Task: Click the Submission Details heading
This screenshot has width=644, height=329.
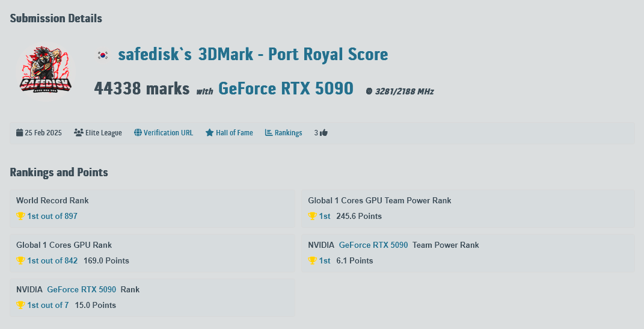Action: [56, 18]
